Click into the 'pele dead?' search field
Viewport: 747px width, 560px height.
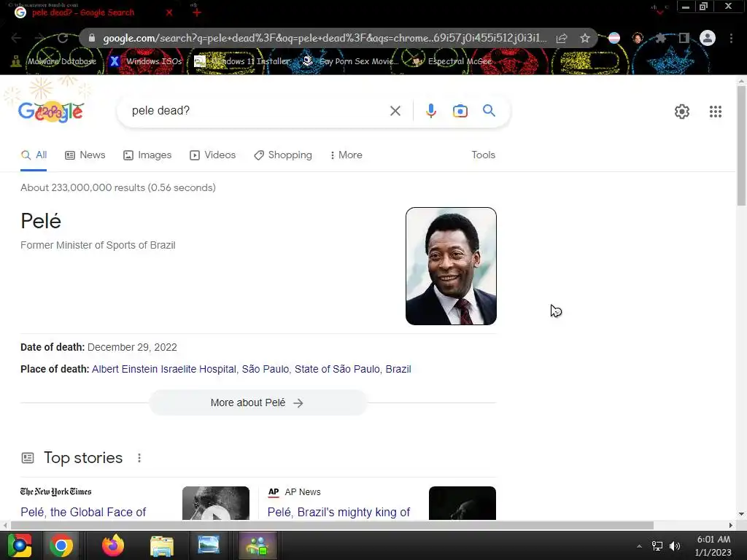[258, 111]
